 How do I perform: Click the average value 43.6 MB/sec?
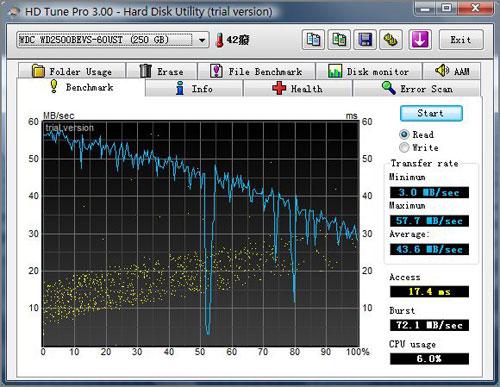(x=429, y=249)
